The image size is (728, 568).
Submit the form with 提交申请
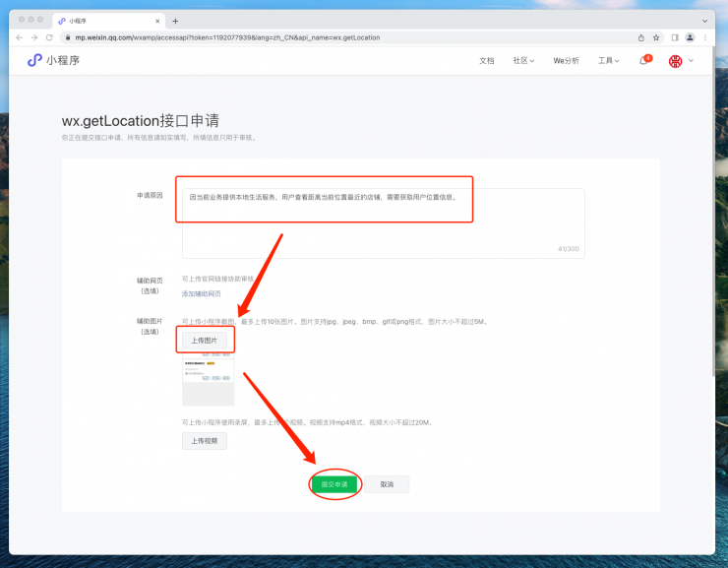334,484
